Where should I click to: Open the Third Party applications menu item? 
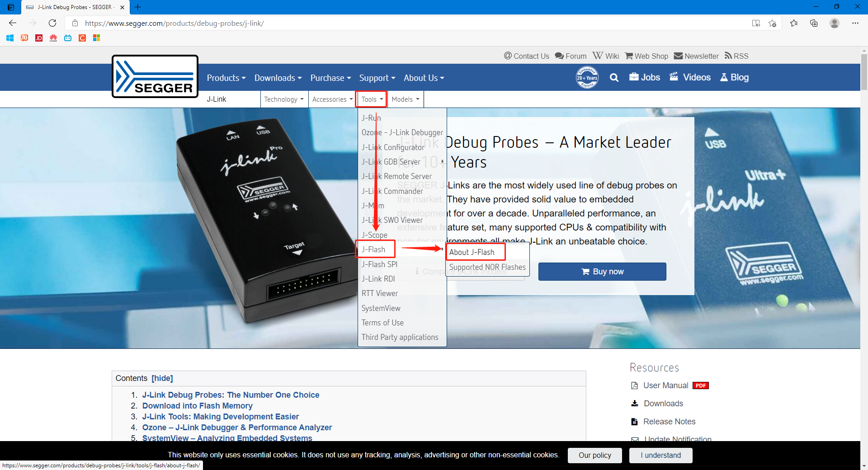click(x=400, y=337)
